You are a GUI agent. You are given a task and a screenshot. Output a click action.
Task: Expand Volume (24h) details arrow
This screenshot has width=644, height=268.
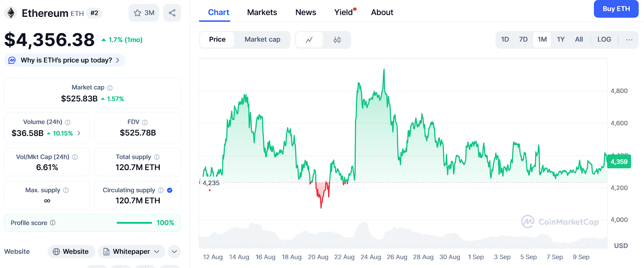click(79, 133)
